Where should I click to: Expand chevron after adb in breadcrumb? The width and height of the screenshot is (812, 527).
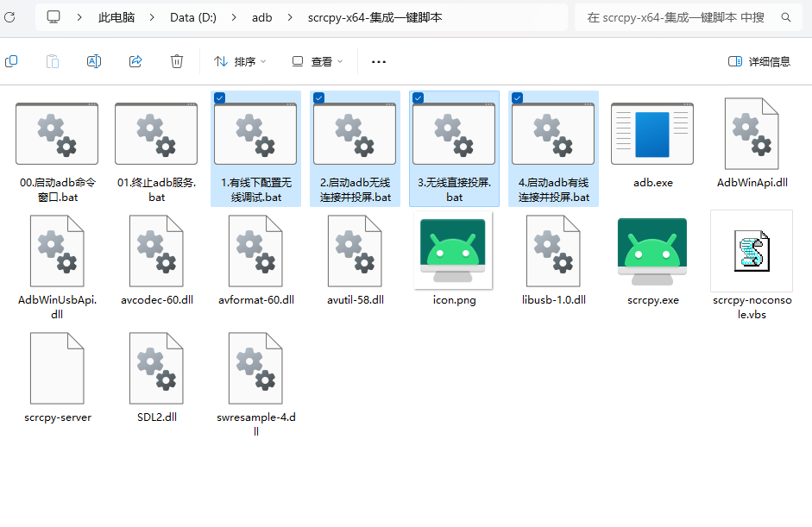pos(290,17)
